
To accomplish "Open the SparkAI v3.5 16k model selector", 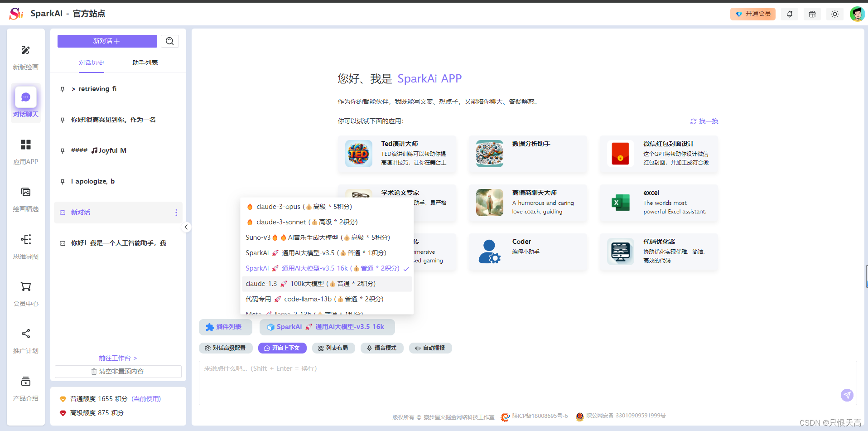I will [327, 327].
